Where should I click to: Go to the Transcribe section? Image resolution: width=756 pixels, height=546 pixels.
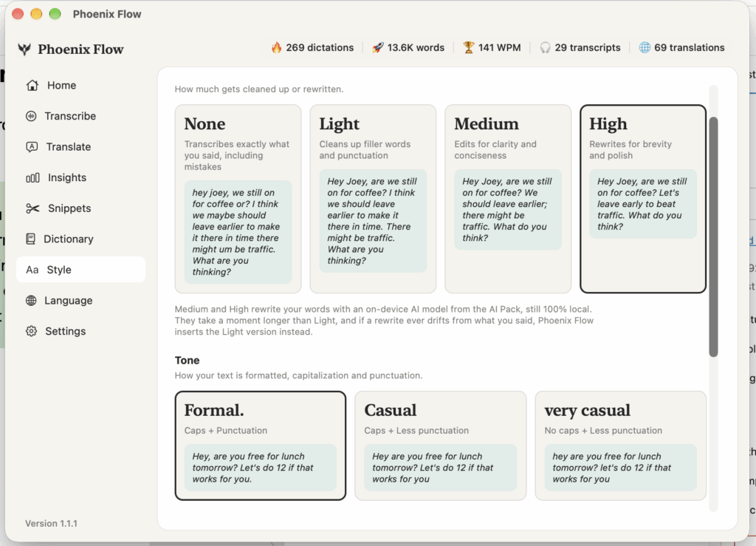click(80, 116)
